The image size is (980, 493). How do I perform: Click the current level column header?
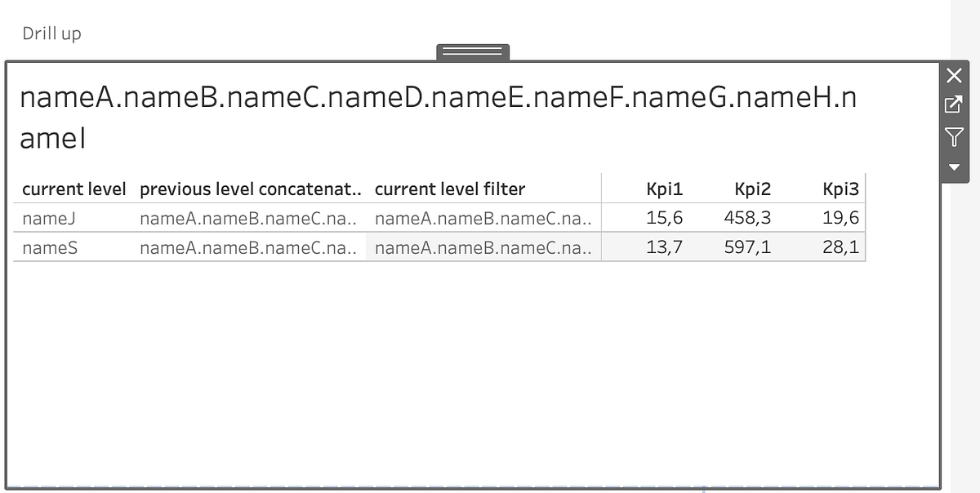pos(73,189)
